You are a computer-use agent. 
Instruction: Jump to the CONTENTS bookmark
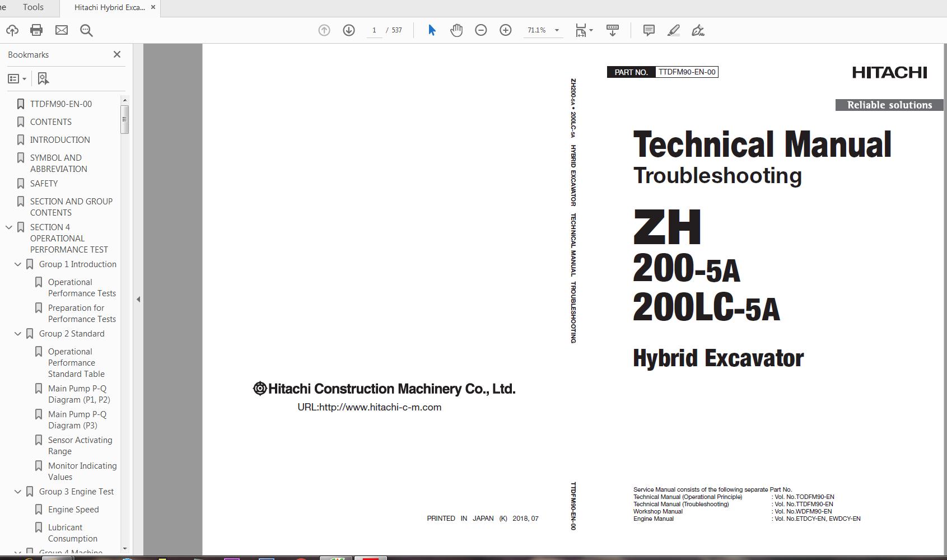click(51, 122)
